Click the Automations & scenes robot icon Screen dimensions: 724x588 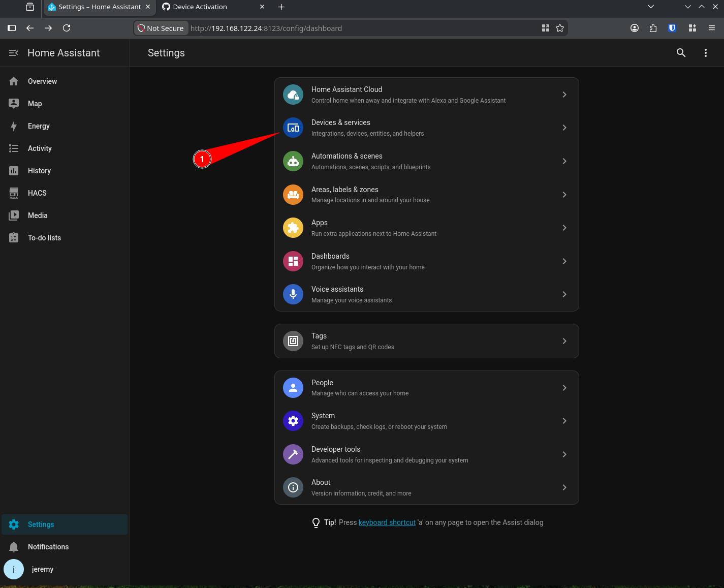(x=293, y=161)
